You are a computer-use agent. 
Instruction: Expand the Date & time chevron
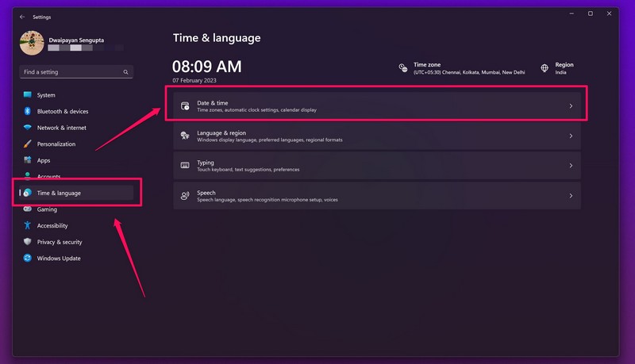tap(571, 106)
